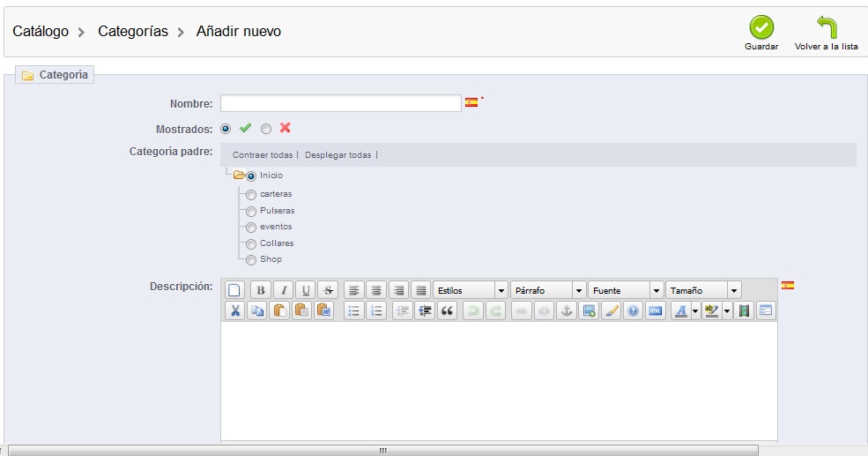Click the Nombre input field
Viewport: 868px width, 456px height.
(x=341, y=103)
